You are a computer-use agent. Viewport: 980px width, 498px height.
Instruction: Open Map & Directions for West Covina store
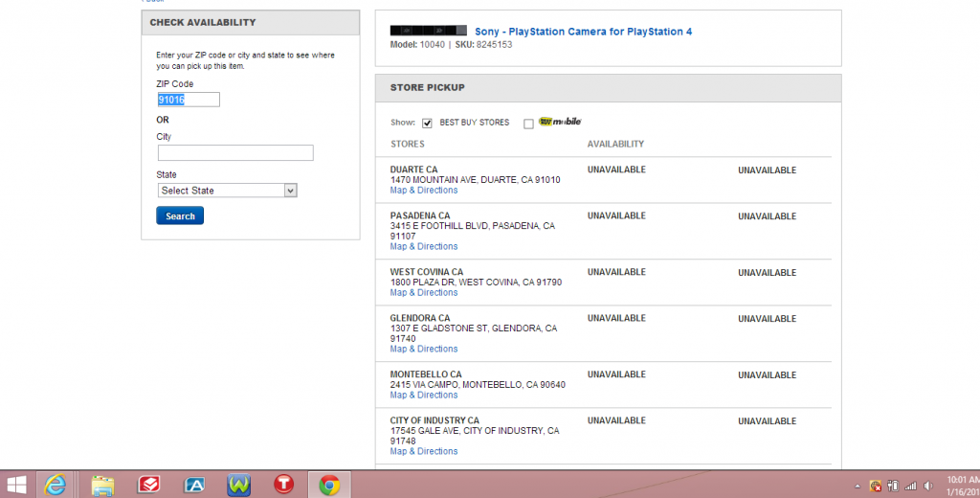coord(424,293)
